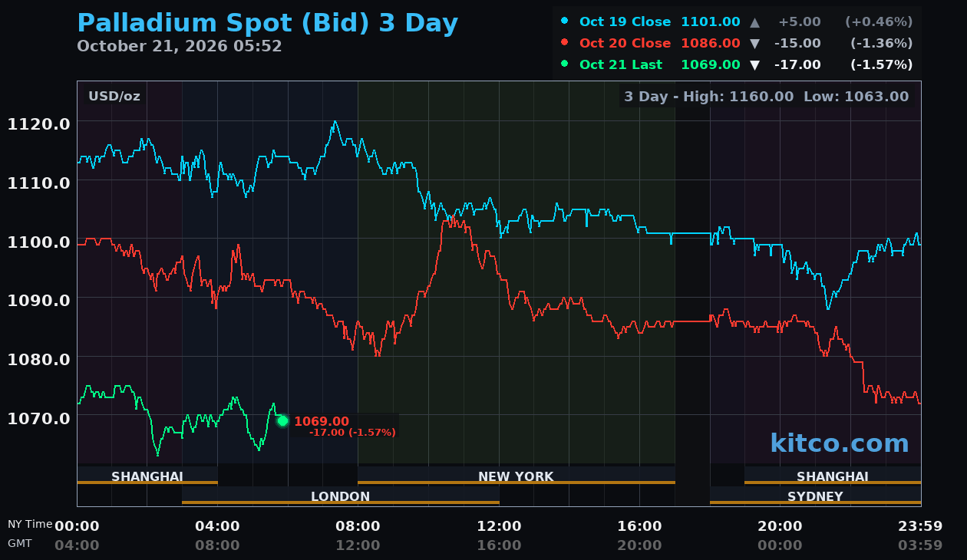Viewport: 967px width, 560px height.
Task: Click the kitco.com logo
Action: [840, 443]
